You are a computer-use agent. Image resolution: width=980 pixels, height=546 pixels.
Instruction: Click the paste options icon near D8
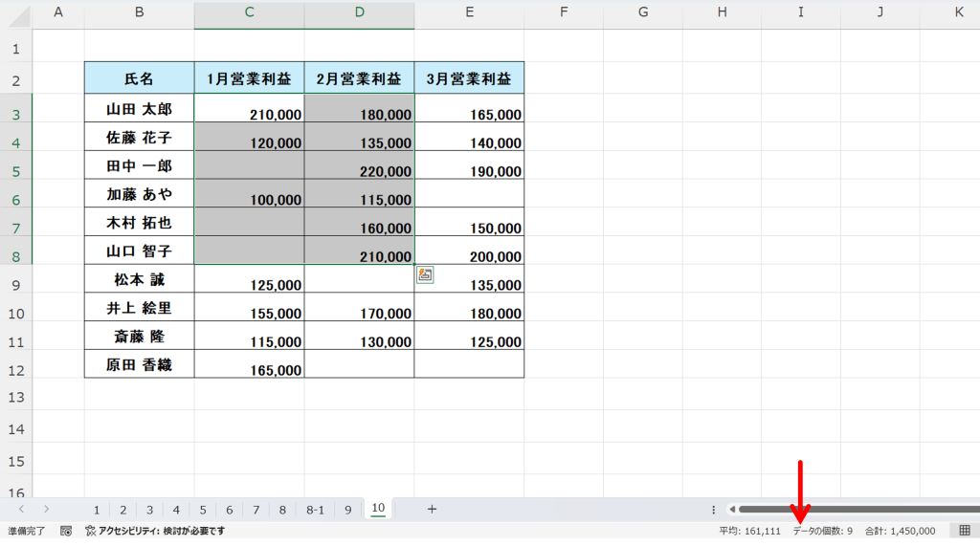(425, 275)
